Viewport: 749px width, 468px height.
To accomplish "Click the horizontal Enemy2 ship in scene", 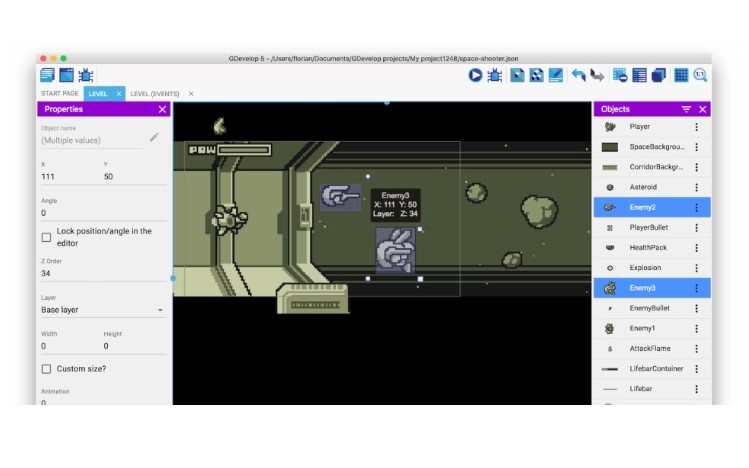I will pyautogui.click(x=340, y=197).
